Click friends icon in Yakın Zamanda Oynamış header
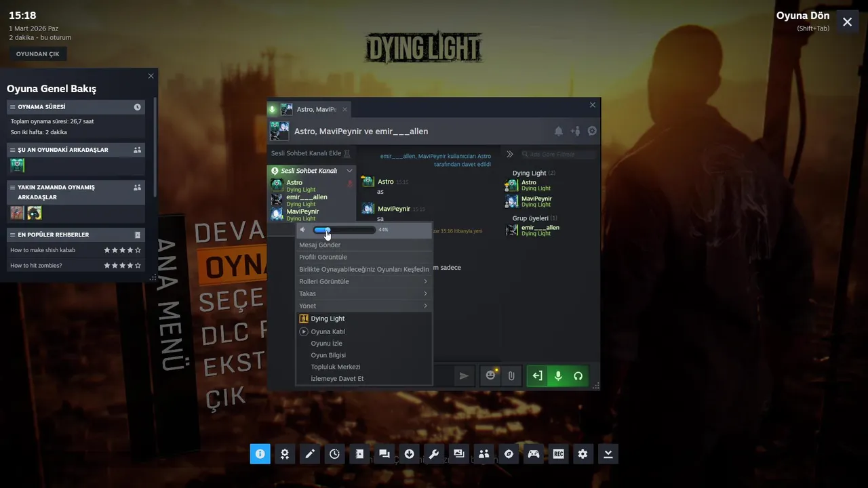This screenshot has width=868, height=488. (x=138, y=188)
